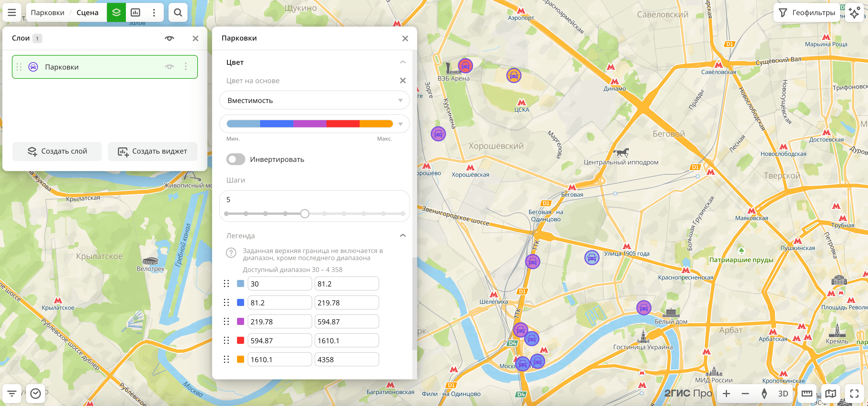Reset map compass orientation
868x406 pixels.
point(764,393)
